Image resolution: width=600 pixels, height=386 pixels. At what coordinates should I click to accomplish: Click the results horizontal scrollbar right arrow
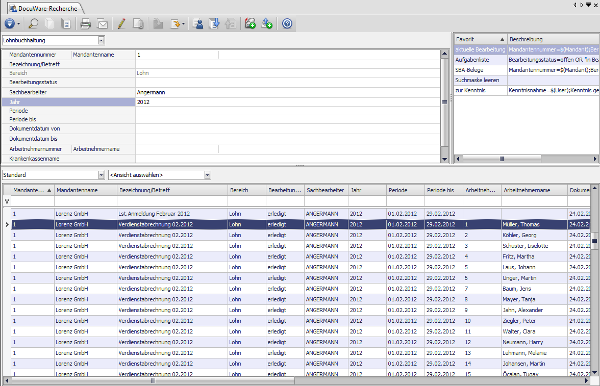coord(586,381)
